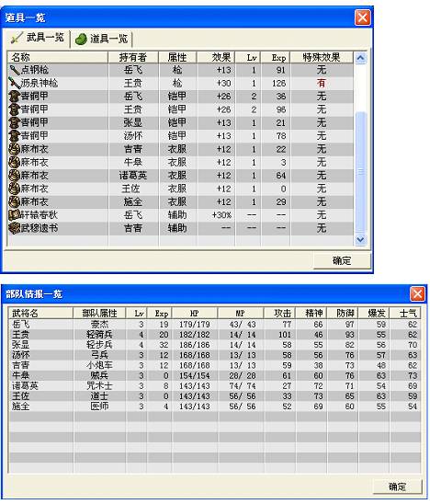Click the 沥泉神枪 weapon icon
Image resolution: width=430 pixels, height=504 pixels.
[15, 84]
